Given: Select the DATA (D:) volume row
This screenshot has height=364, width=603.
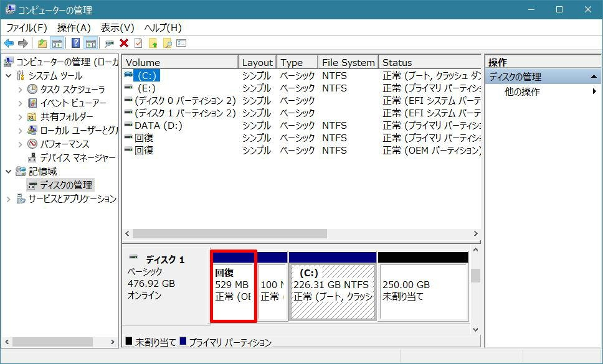Looking at the screenshot, I should [x=302, y=126].
